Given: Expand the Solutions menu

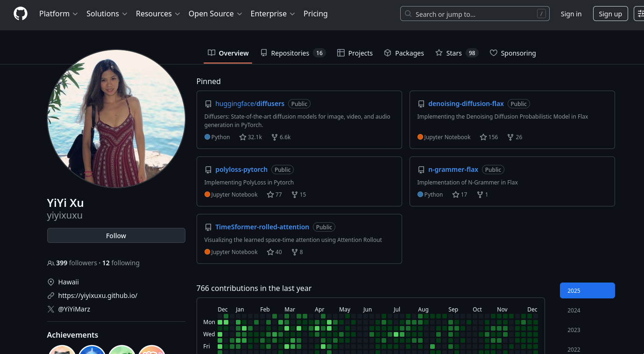Looking at the screenshot, I should pyautogui.click(x=107, y=14).
